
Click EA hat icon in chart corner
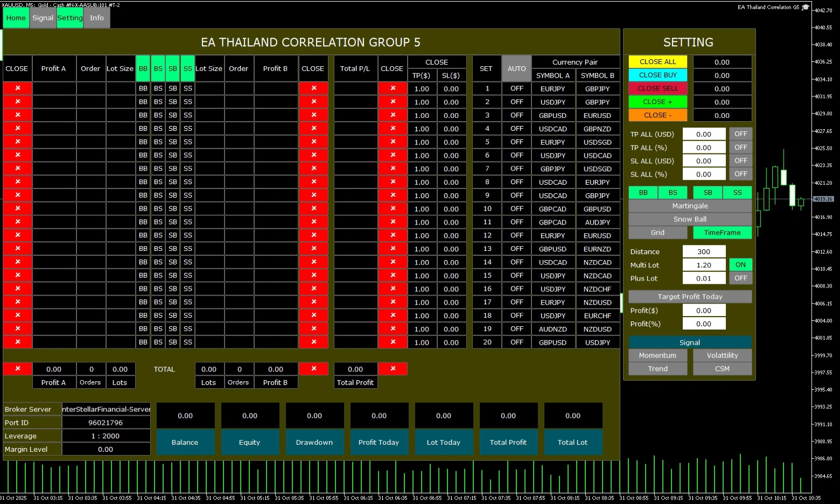tap(806, 8)
